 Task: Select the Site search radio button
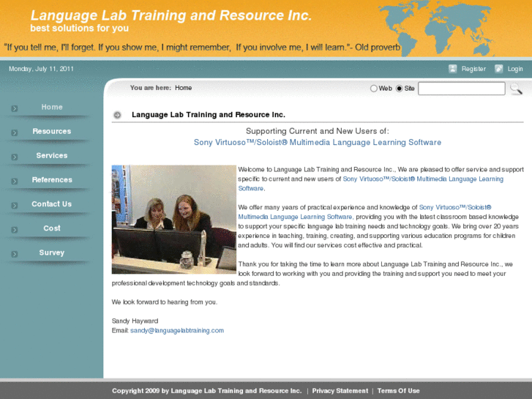pos(400,89)
